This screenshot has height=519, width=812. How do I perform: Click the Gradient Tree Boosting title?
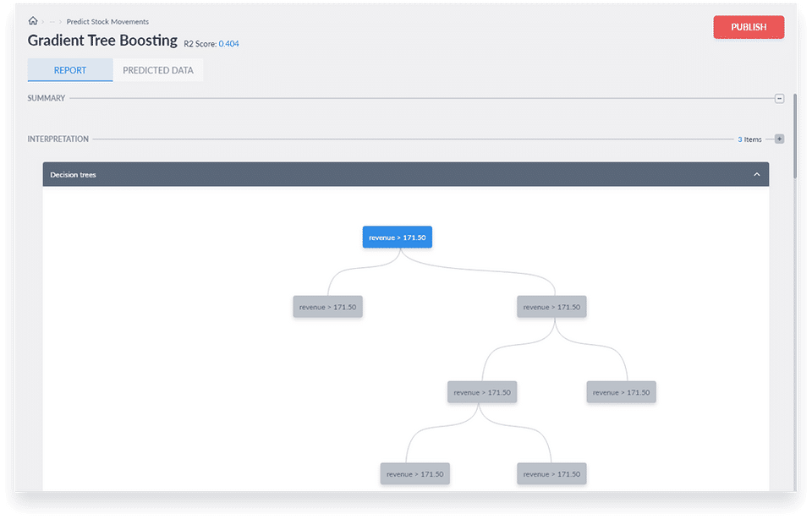pos(102,41)
